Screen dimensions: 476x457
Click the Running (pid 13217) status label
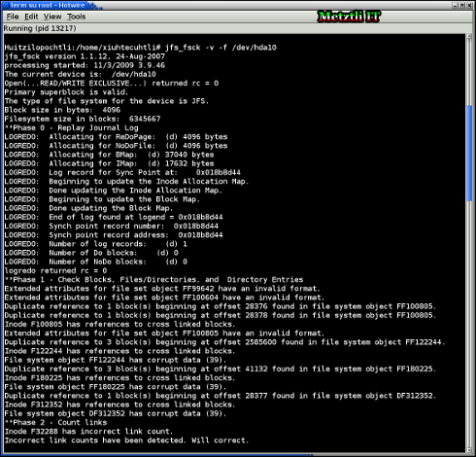click(x=40, y=28)
